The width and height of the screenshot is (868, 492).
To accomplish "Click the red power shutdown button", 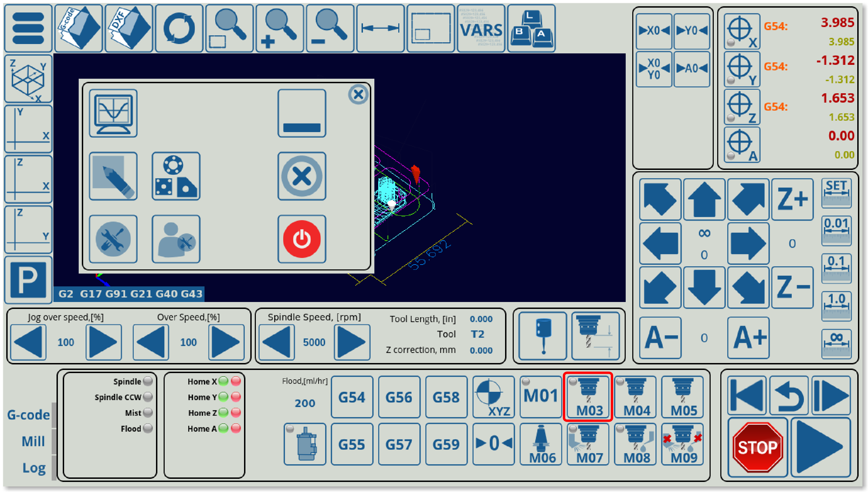I will click(302, 239).
